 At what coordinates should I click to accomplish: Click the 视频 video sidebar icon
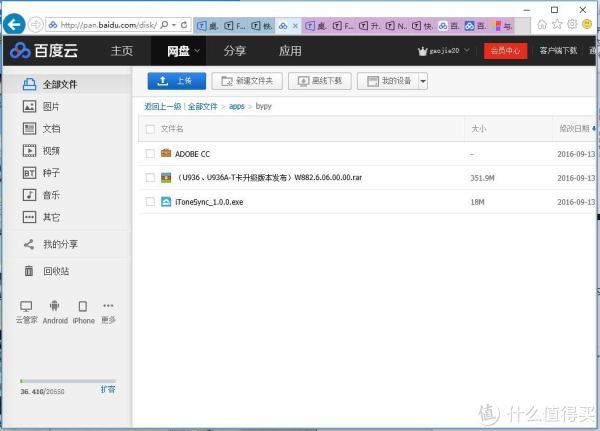pyautogui.click(x=29, y=151)
